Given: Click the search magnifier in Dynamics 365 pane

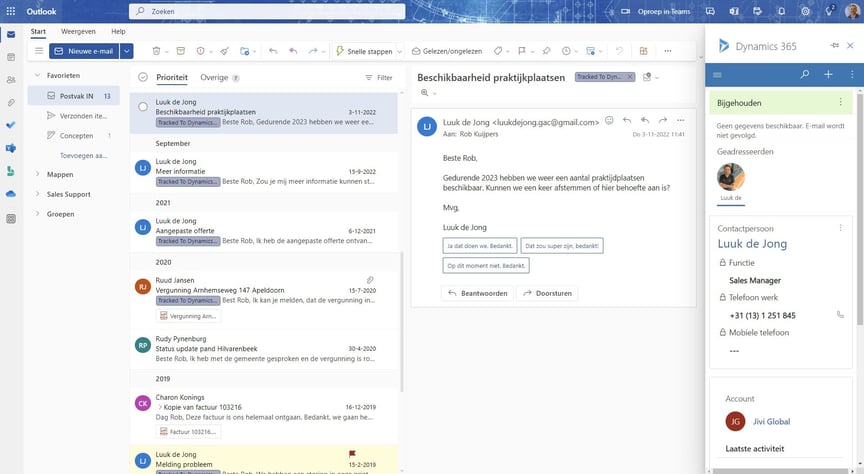Looking at the screenshot, I should 805,74.
